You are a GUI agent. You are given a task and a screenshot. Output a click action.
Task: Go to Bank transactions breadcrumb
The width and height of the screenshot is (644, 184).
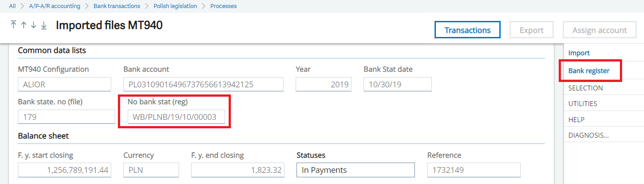click(x=117, y=6)
